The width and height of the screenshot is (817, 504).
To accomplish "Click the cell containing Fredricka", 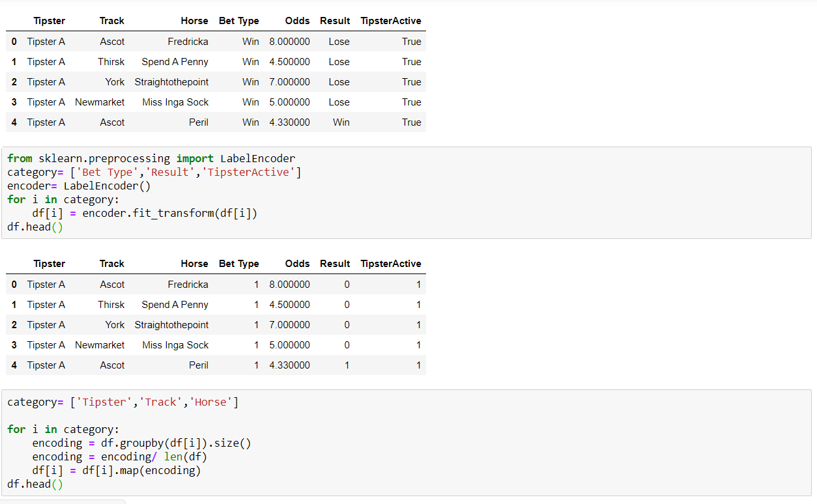I will pos(188,41).
